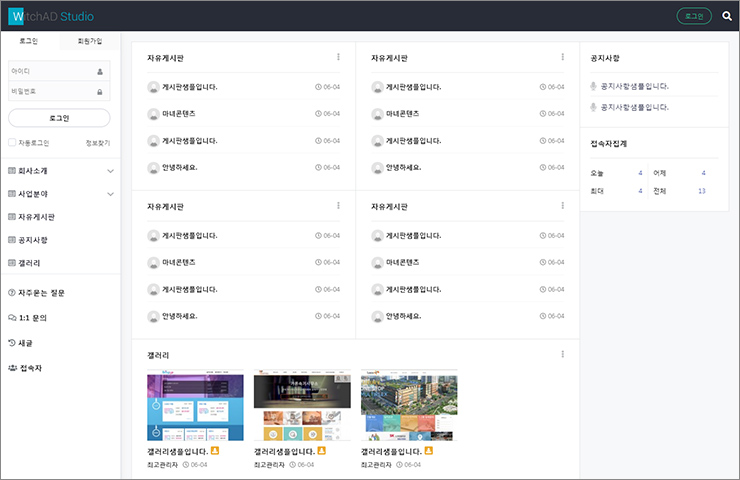Open 안녕하세요 post in bottom-left board
This screenshot has height=480, width=740.
coord(180,316)
